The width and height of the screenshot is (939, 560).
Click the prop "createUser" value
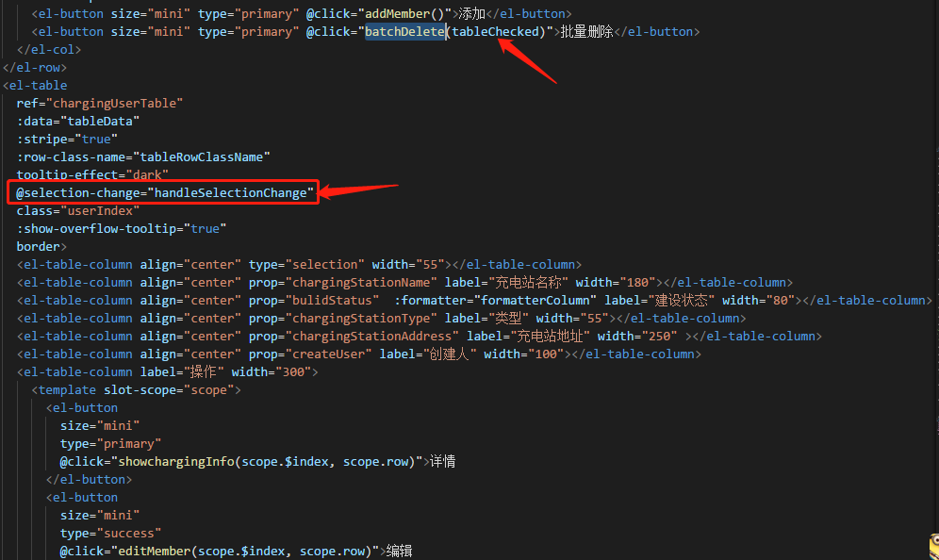click(329, 354)
